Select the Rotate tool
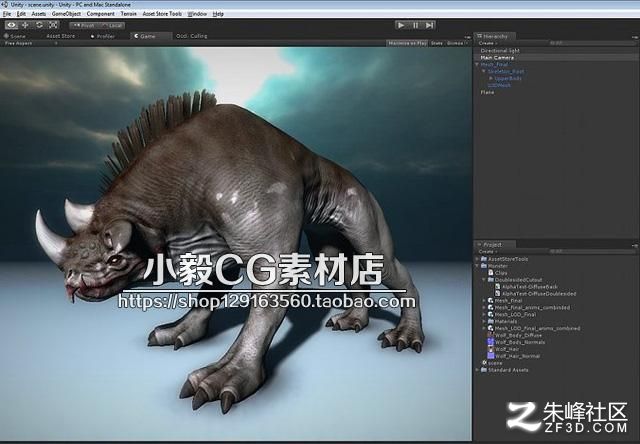Image resolution: width=640 pixels, height=444 pixels. pyautogui.click(x=39, y=25)
